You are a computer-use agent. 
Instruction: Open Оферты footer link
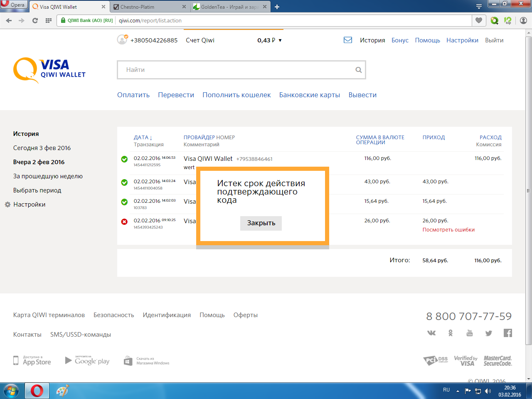pyautogui.click(x=245, y=315)
